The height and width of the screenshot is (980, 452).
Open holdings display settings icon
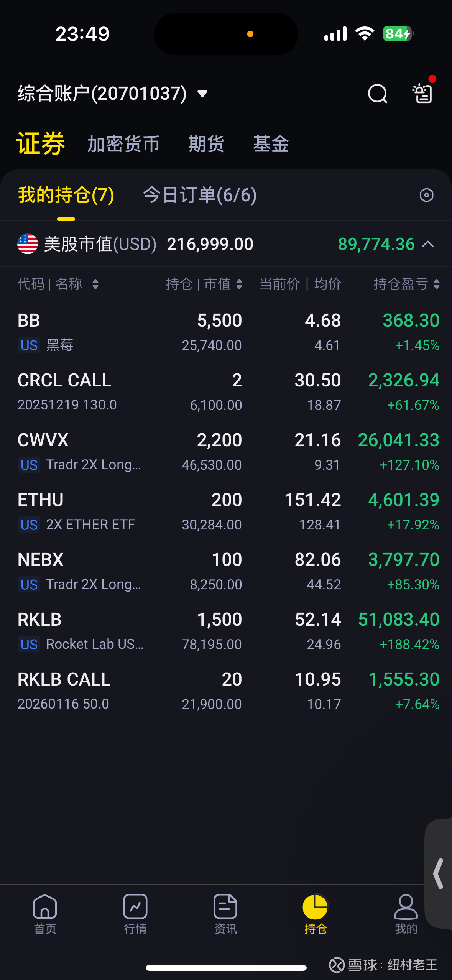pos(426,195)
